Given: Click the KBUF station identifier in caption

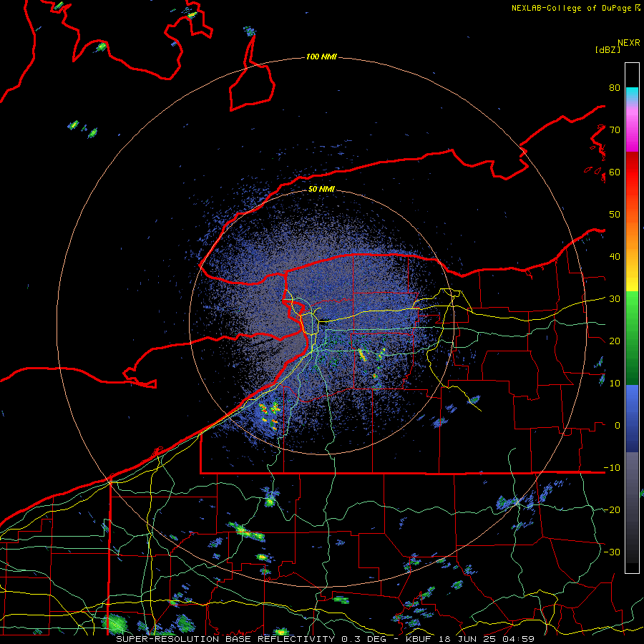Looking at the screenshot, I should point(419,639).
